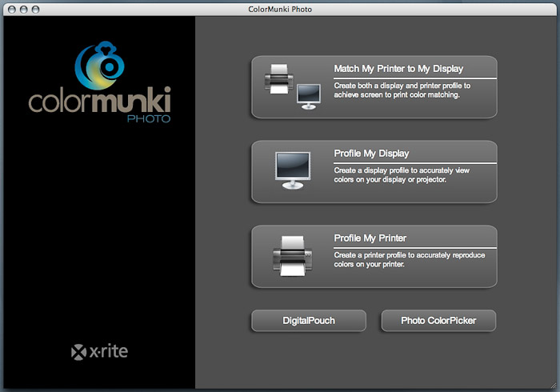Click the printer icon in Profile My Printer

[x=293, y=256]
